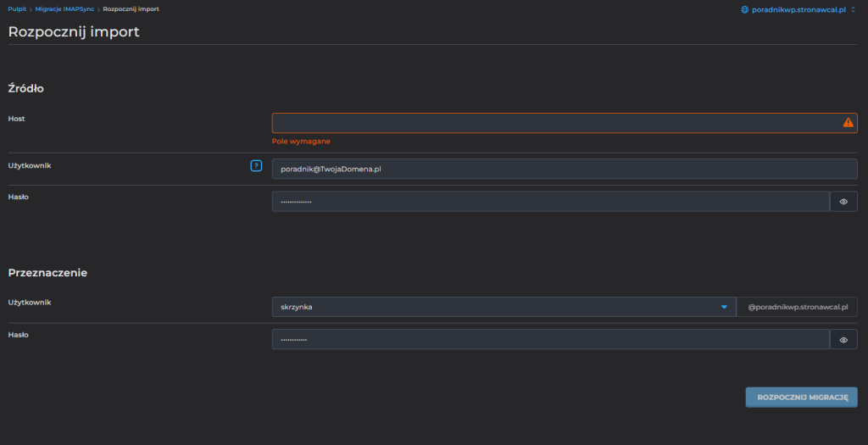Click the 'Pole wymagane' error message
868x445 pixels.
[x=301, y=142]
